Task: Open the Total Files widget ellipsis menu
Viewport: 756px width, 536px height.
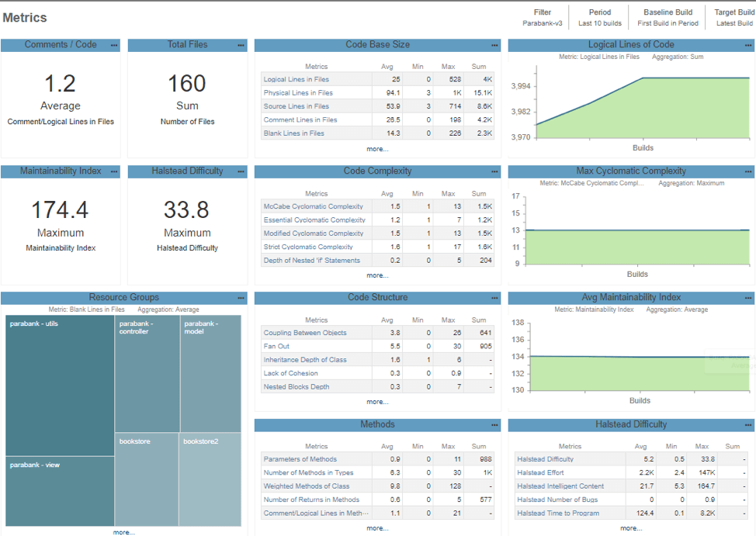Action: [x=241, y=46]
